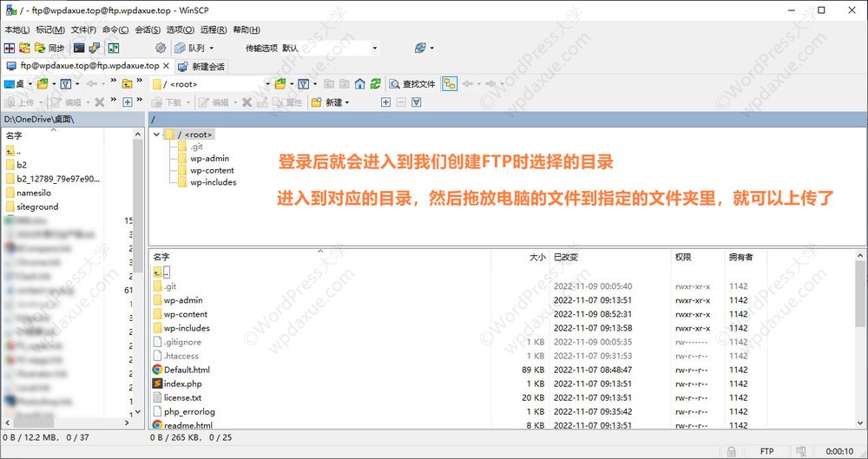The width and height of the screenshot is (868, 459).
Task: Select wp-content in the remote tree
Action: pos(212,171)
